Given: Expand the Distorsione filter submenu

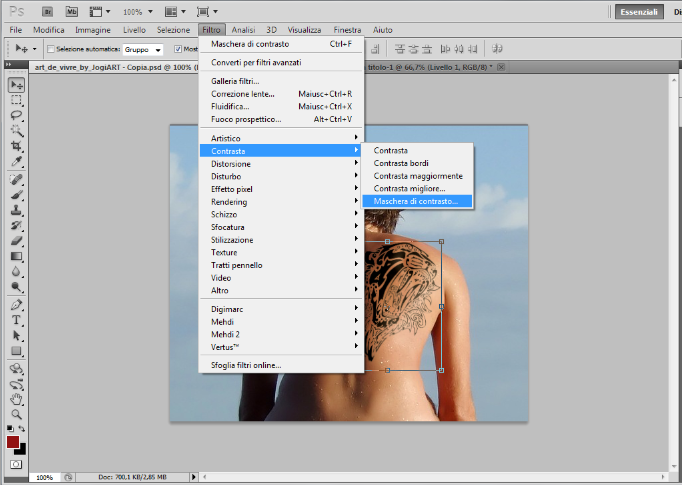Looking at the screenshot, I should (281, 164).
